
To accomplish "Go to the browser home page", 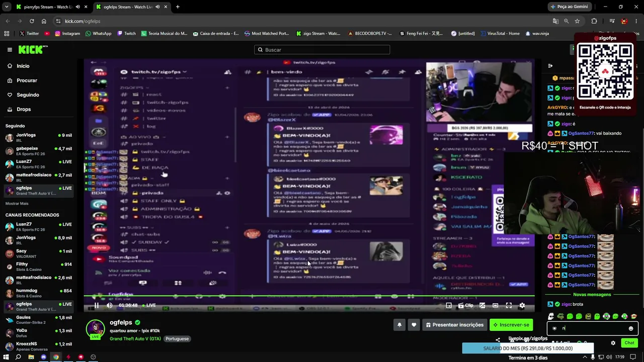I will pyautogui.click(x=44, y=21).
